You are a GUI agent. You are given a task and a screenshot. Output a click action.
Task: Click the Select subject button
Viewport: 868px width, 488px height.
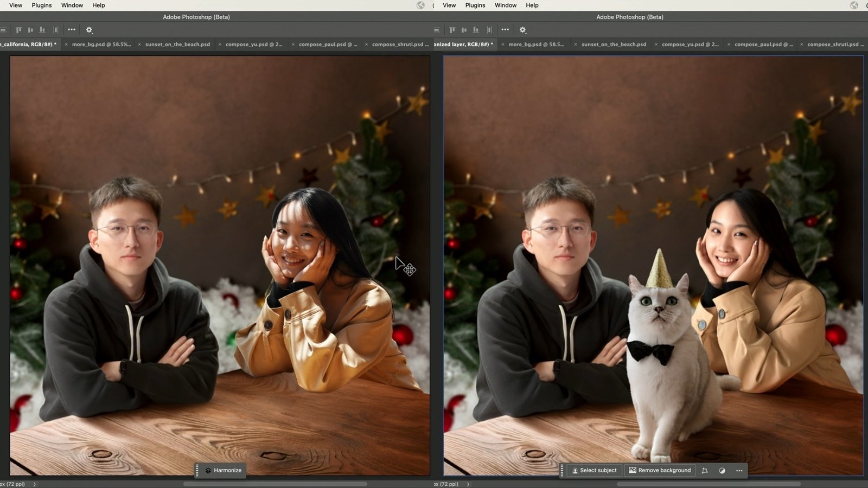594,471
